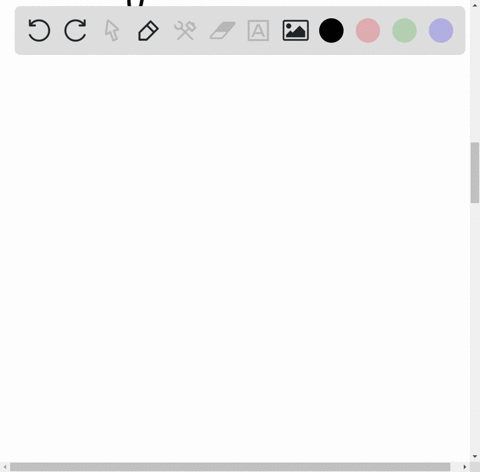
Task: Click the vertical scrollbar track below thumb
Action: [x=475, y=327]
